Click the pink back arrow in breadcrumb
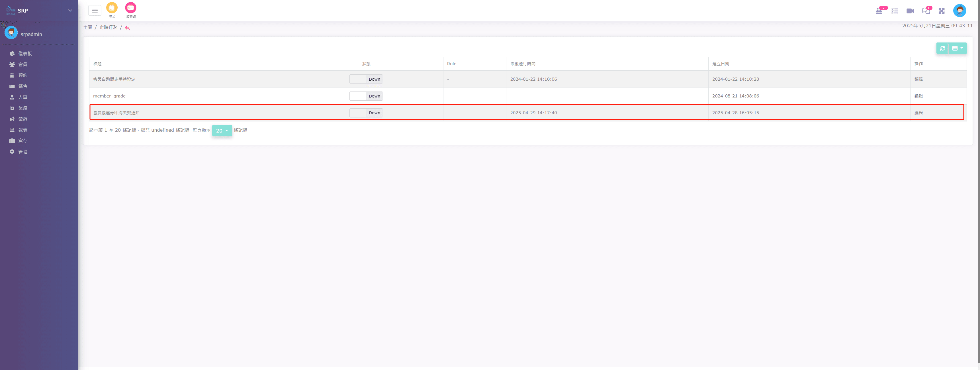This screenshot has height=370, width=980. click(x=127, y=28)
